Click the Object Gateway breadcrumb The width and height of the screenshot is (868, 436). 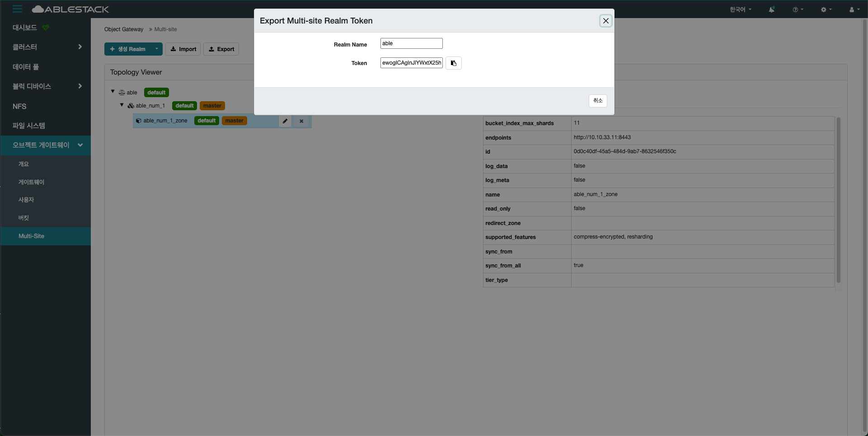click(124, 29)
